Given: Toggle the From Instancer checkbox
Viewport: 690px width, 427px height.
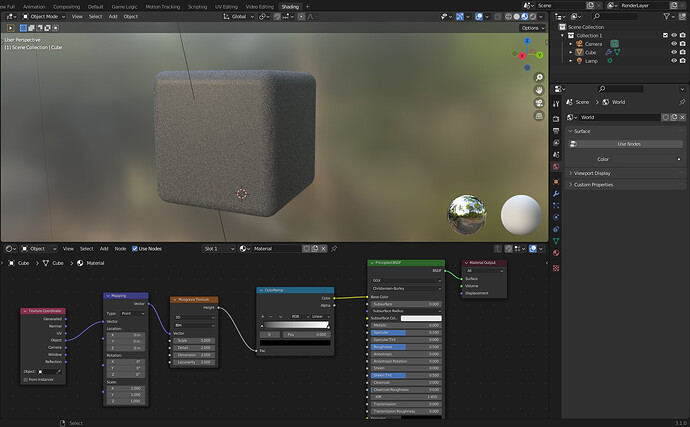Looking at the screenshot, I should coord(26,379).
